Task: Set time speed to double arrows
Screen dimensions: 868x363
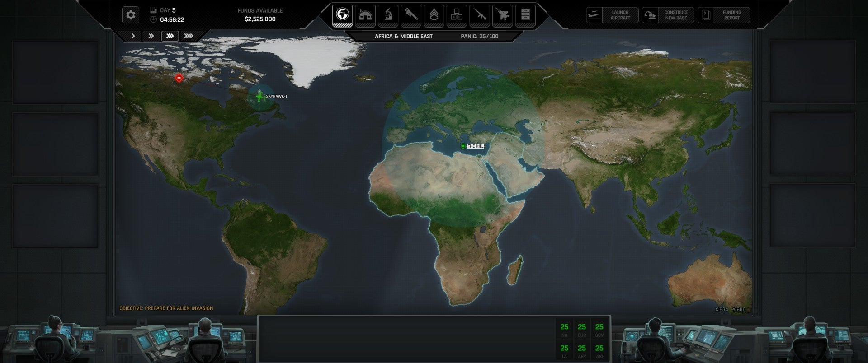Action: pyautogui.click(x=151, y=36)
